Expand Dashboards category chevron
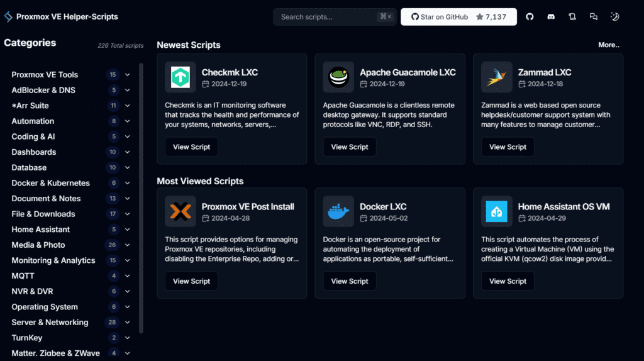The width and height of the screenshot is (644, 361). click(x=127, y=152)
